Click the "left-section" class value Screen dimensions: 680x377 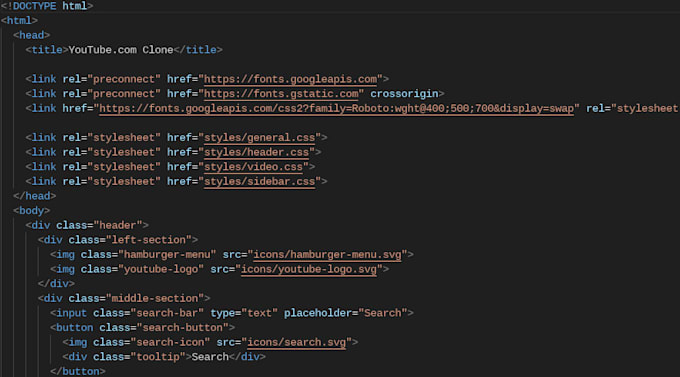pyautogui.click(x=149, y=240)
